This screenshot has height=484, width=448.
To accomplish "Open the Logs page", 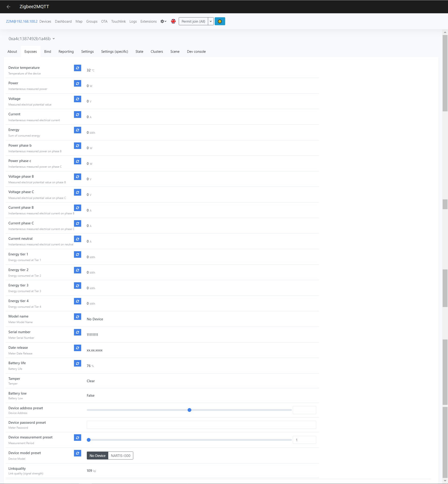I will coord(133,21).
